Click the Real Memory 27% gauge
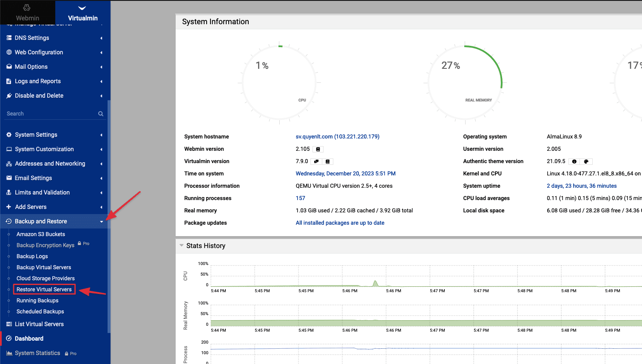The width and height of the screenshot is (642, 364). [x=465, y=83]
